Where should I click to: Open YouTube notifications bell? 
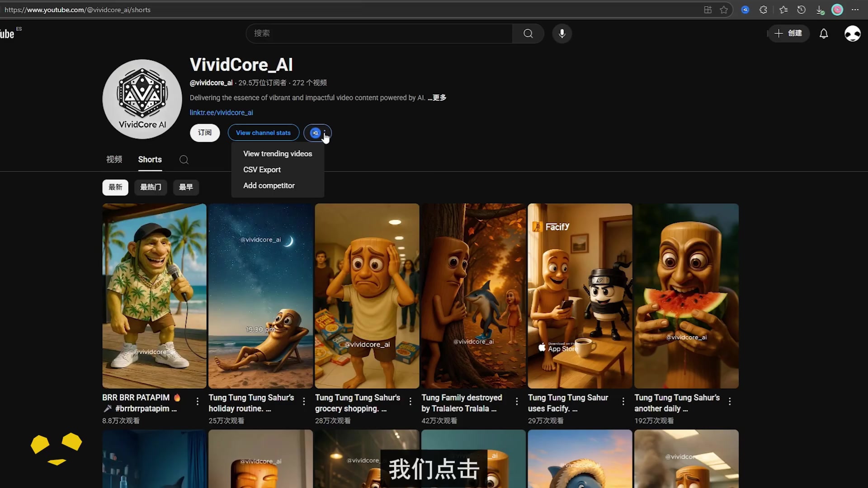(x=824, y=33)
